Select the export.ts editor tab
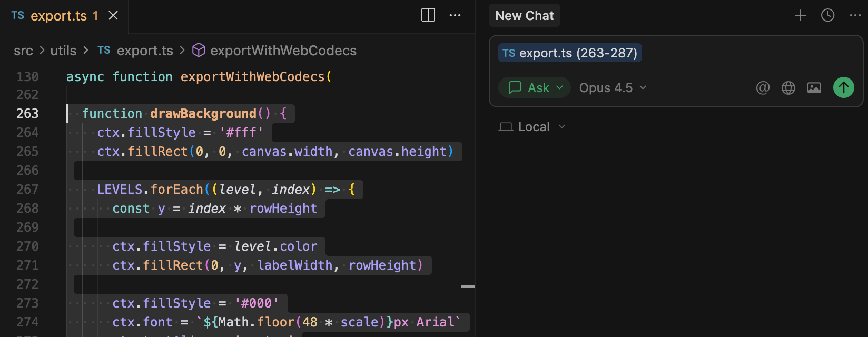Image resolution: width=868 pixels, height=337 pixels. click(x=58, y=16)
